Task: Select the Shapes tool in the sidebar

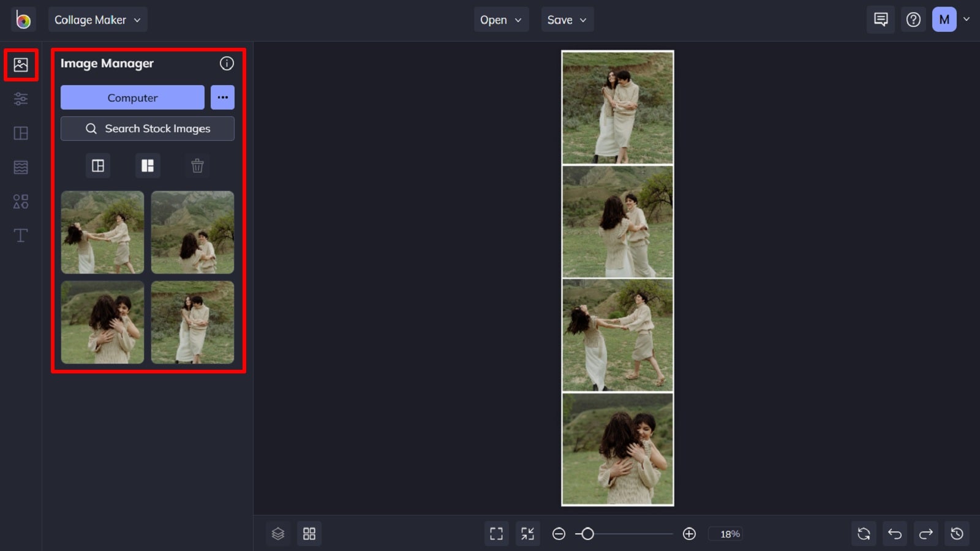Action: coord(21,201)
